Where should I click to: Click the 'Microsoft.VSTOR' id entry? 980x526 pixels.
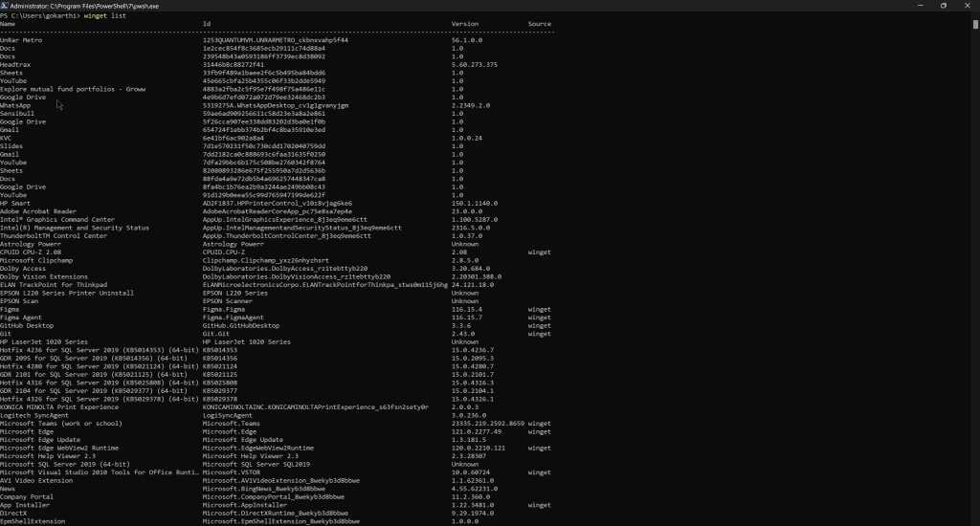(x=232, y=471)
